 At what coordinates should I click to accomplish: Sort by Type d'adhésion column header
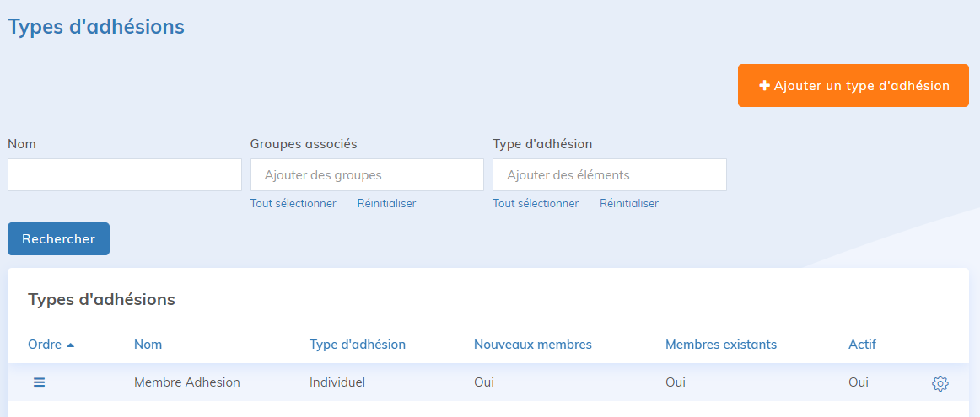358,345
